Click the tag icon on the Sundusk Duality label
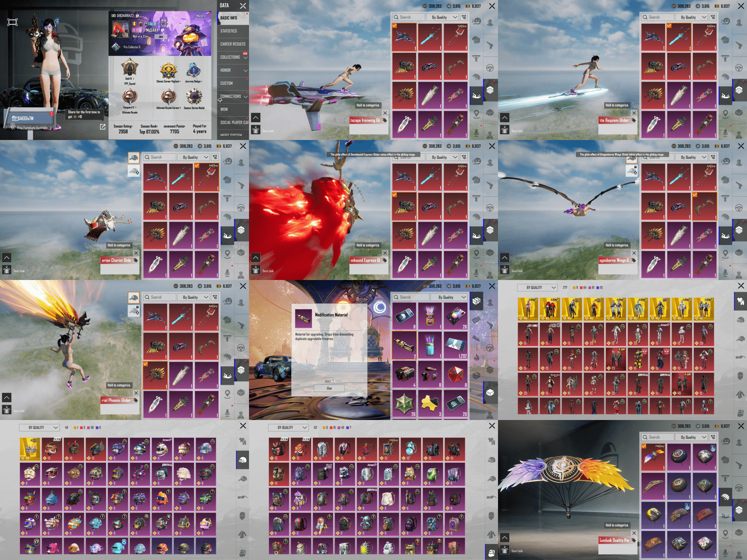The width and height of the screenshot is (747, 560). [633, 541]
